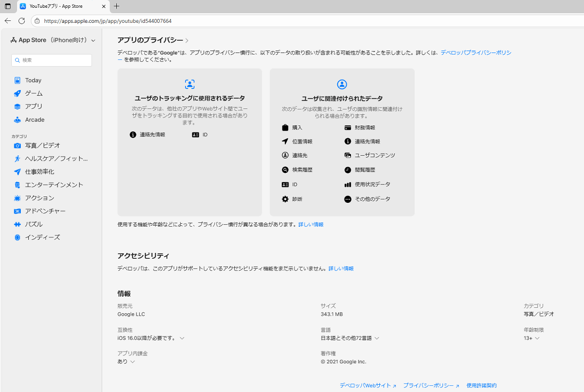
Task: Open the new tab plus button
Action: click(116, 6)
